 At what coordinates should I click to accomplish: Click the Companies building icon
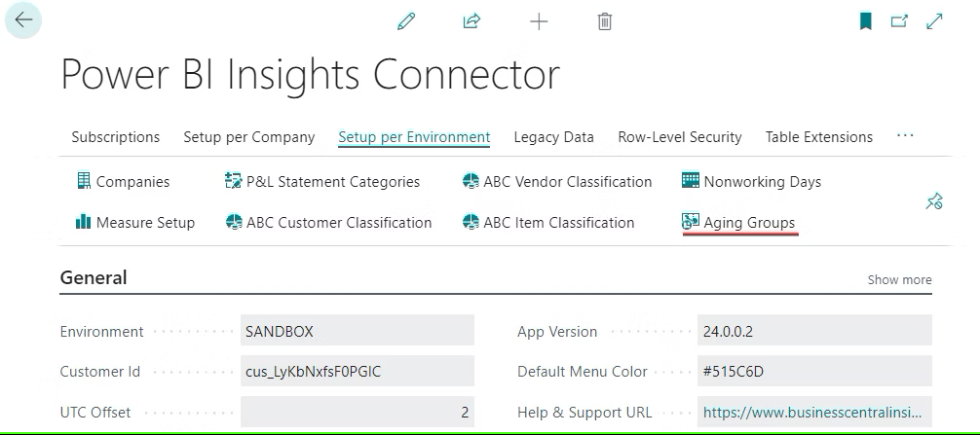[83, 181]
